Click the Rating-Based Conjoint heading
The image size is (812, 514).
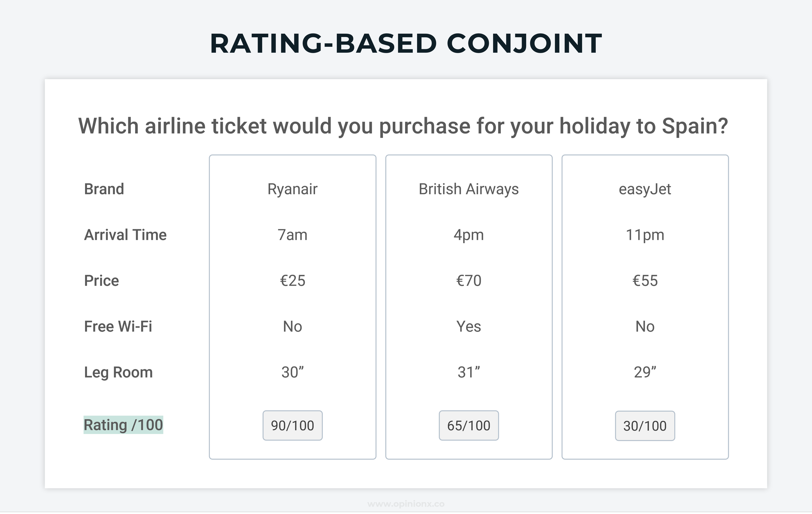tap(406, 44)
